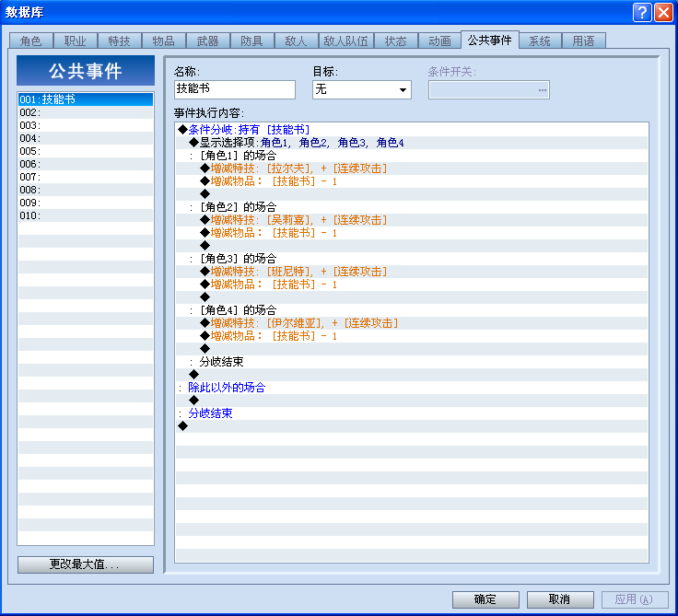
Task: Select list entry 010
Action: point(86,215)
